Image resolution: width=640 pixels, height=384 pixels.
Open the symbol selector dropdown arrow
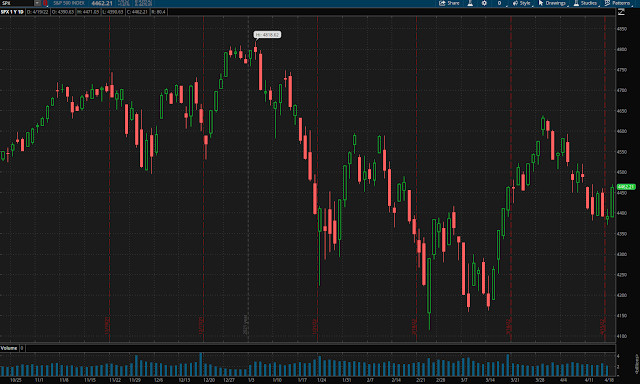[x=37, y=3]
